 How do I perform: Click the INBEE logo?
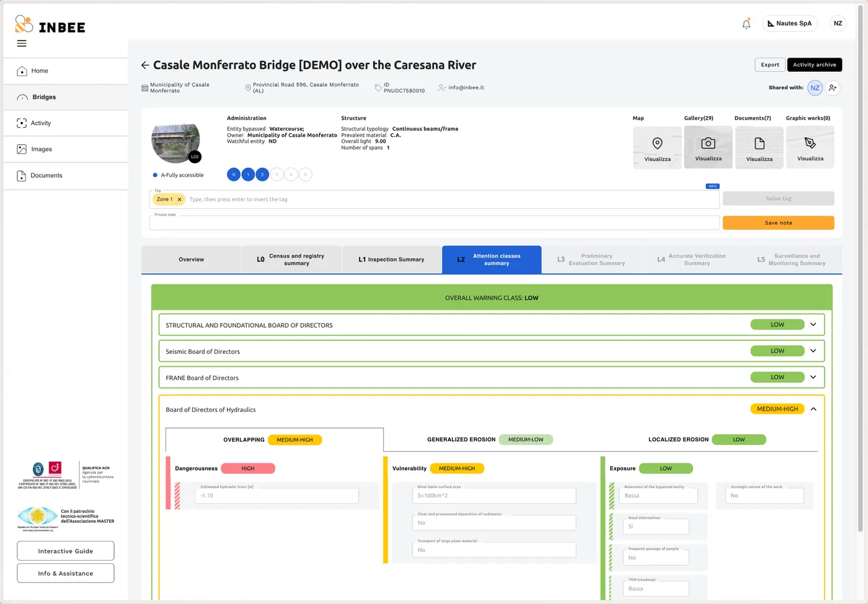tap(50, 24)
